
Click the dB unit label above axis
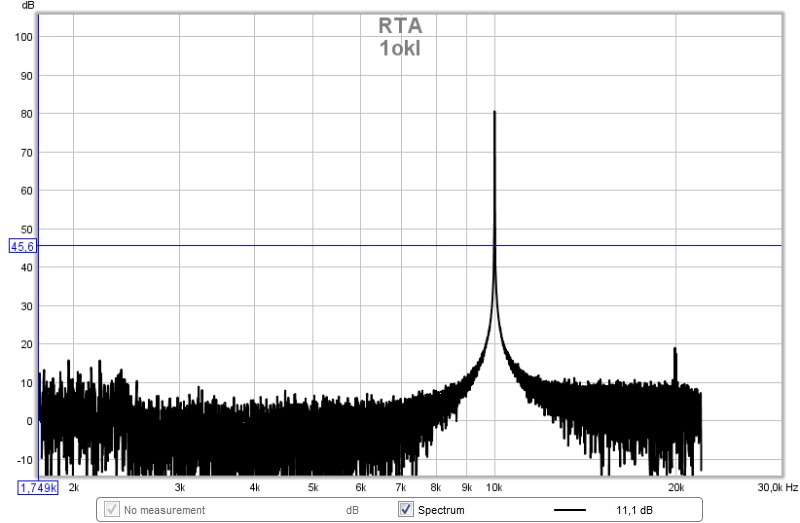click(x=28, y=6)
